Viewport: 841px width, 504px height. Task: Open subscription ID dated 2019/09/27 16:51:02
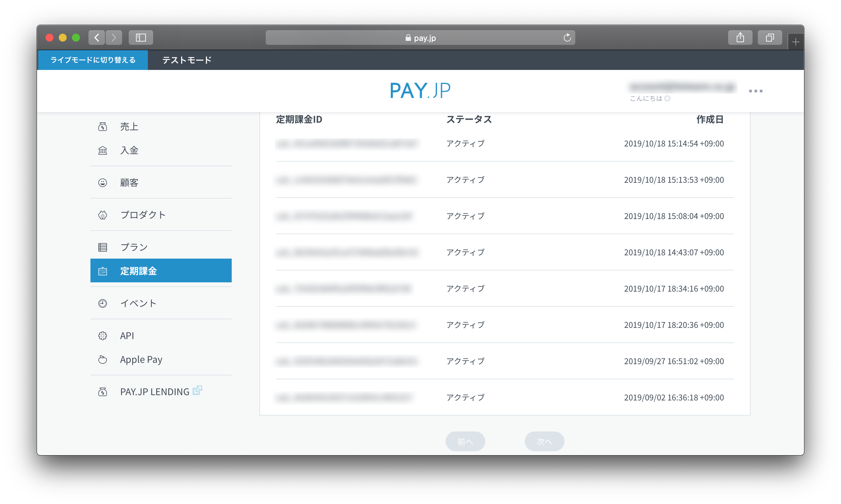347,362
